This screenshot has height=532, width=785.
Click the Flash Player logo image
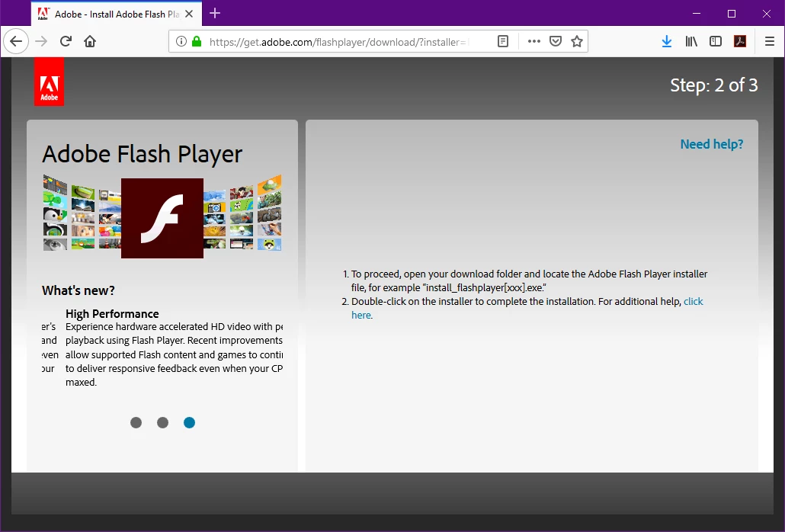click(x=162, y=218)
